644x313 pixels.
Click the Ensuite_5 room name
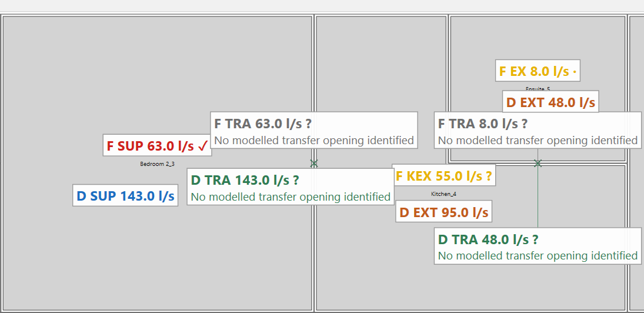pos(538,89)
